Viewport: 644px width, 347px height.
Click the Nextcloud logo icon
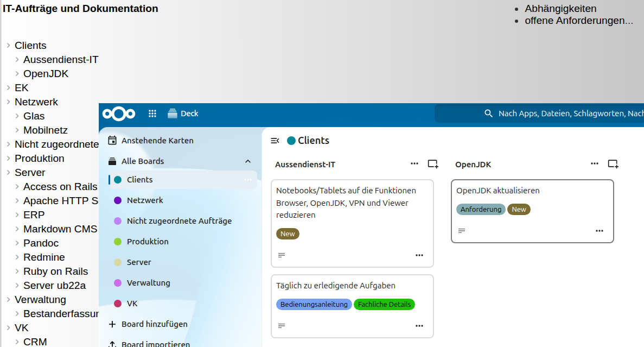119,113
